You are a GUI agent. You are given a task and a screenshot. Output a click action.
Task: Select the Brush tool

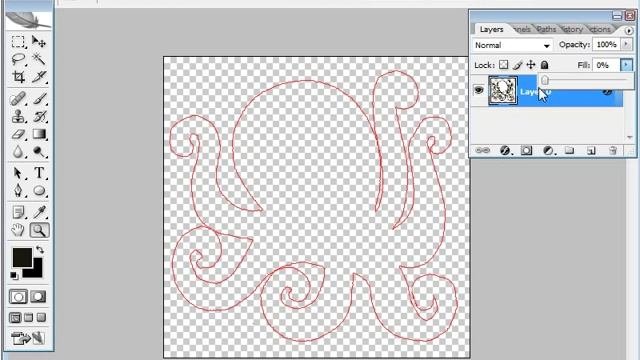pyautogui.click(x=39, y=99)
